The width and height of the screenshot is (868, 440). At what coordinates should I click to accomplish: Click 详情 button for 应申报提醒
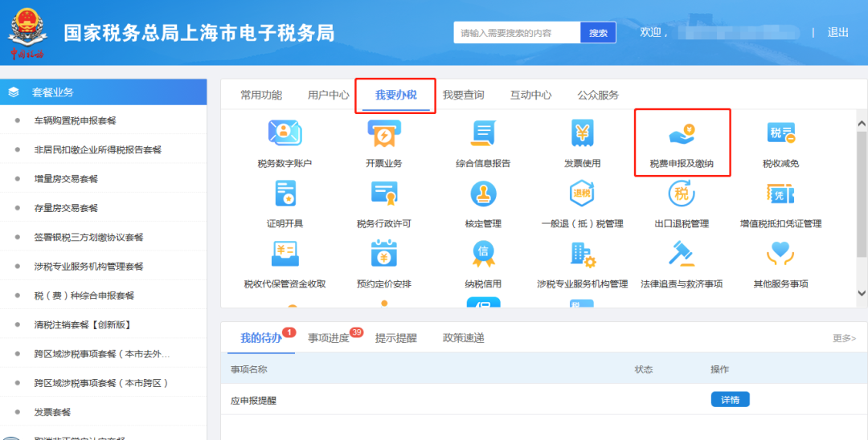(x=730, y=400)
